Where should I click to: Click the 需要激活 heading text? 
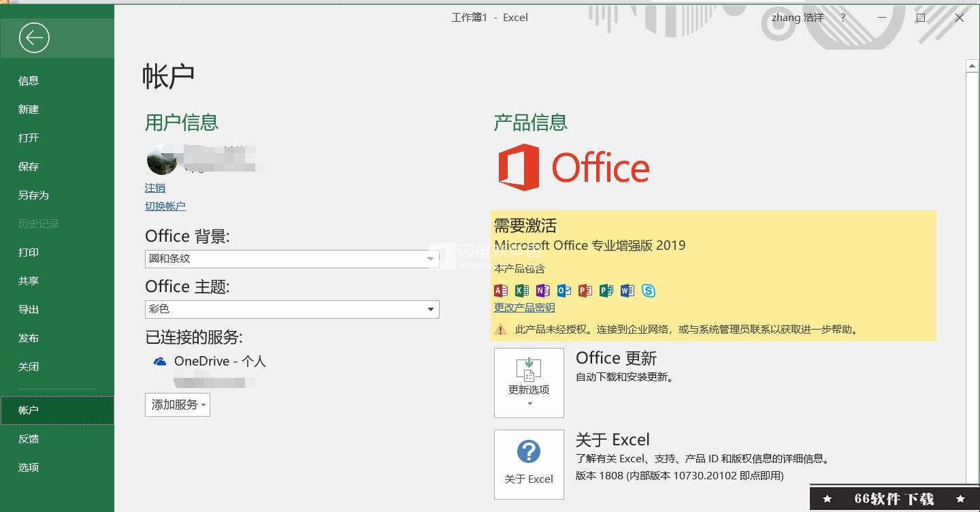pos(525,225)
